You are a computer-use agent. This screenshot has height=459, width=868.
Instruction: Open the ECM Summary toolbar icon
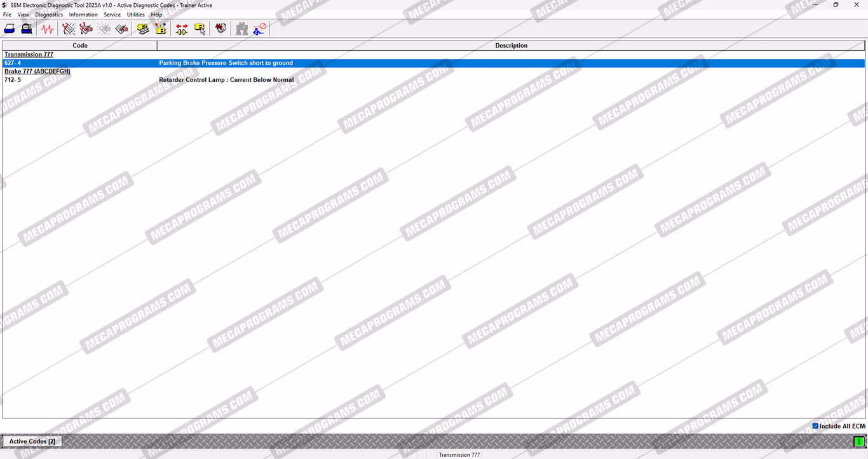[x=143, y=29]
